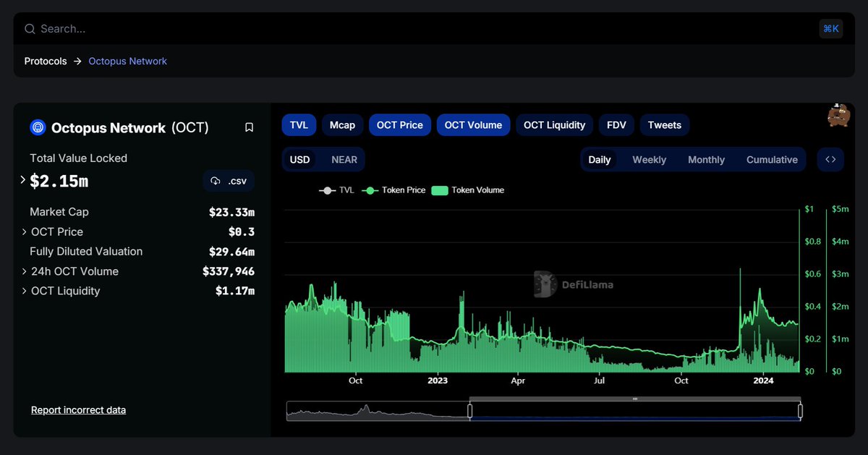Image resolution: width=868 pixels, height=455 pixels.
Task: Expand OCT Price details
Action: coord(24,232)
